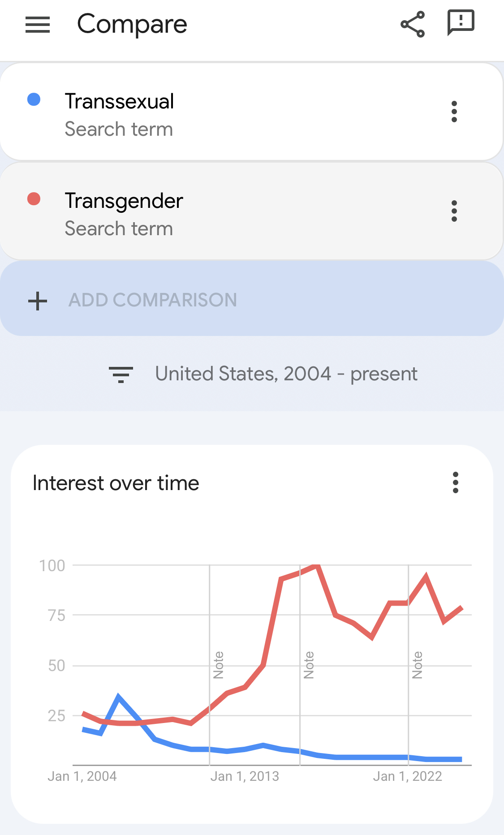This screenshot has height=835, width=504.
Task: Tap the share icon
Action: (413, 24)
